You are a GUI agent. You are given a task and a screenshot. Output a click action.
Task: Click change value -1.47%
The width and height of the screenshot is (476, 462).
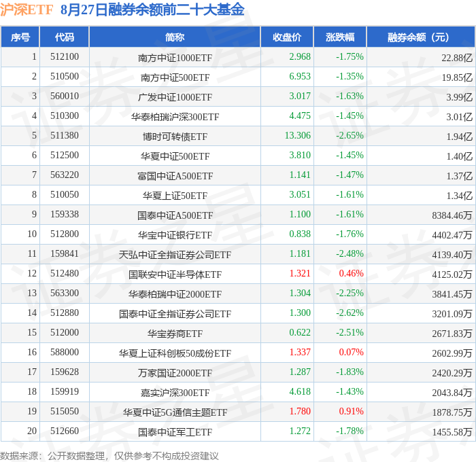point(350,175)
